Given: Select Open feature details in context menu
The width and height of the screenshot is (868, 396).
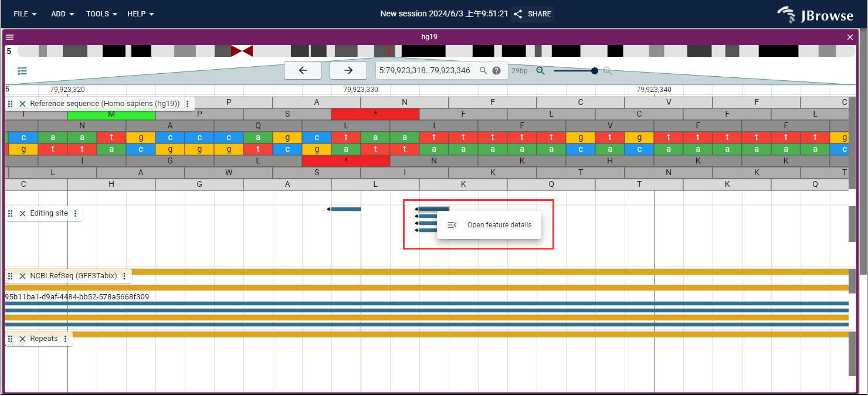Looking at the screenshot, I should [489, 225].
